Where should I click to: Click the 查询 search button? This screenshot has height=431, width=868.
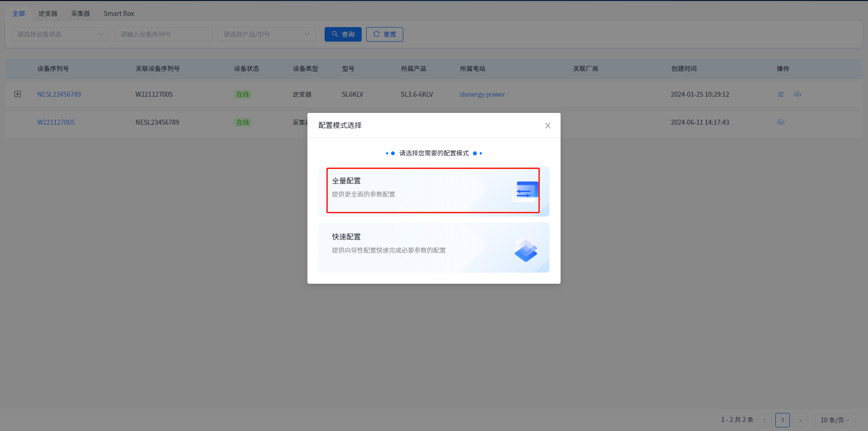coord(343,34)
